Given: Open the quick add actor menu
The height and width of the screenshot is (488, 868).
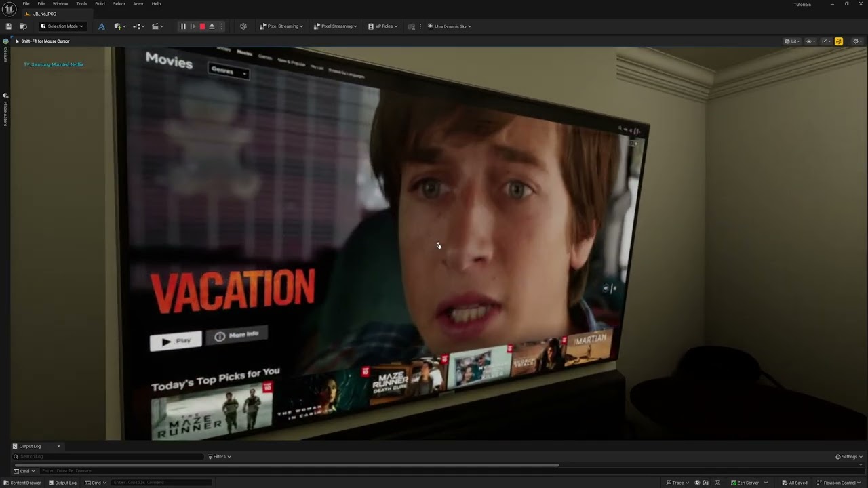Looking at the screenshot, I should coord(120,26).
